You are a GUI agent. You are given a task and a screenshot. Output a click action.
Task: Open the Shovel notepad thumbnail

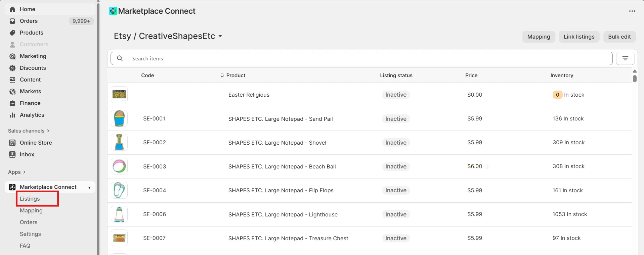pyautogui.click(x=119, y=142)
